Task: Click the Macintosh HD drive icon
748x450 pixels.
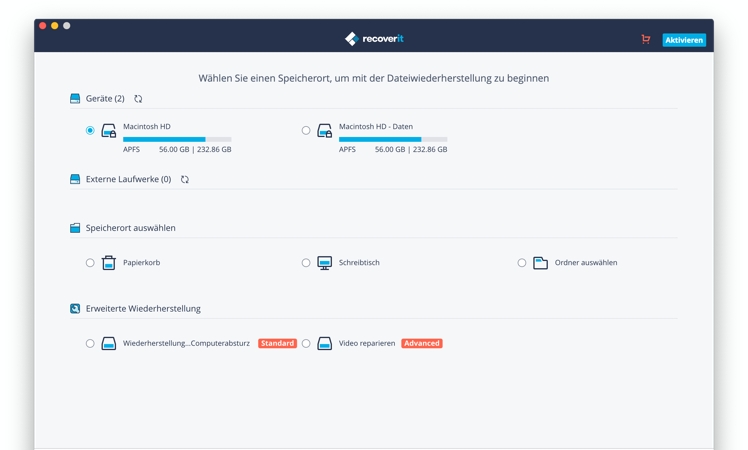Action: pyautogui.click(x=108, y=131)
